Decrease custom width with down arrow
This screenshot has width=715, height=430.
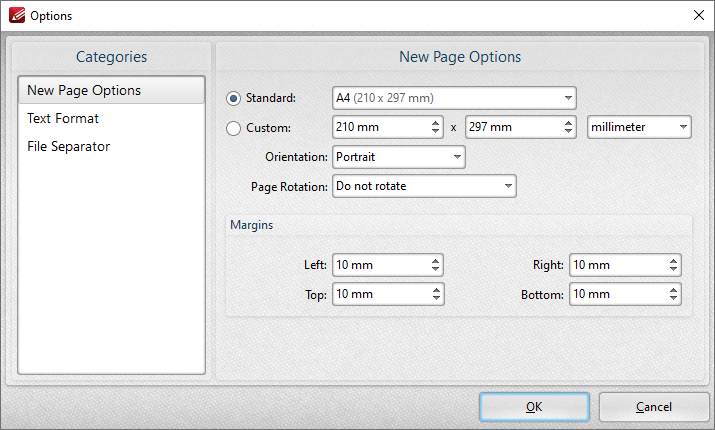click(435, 131)
